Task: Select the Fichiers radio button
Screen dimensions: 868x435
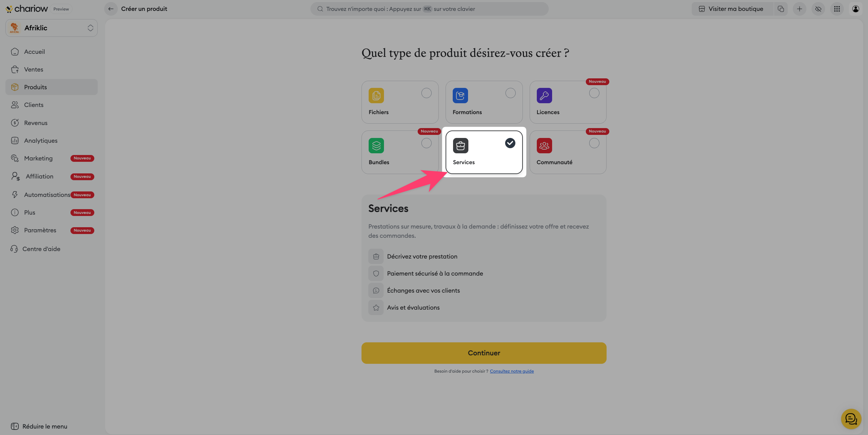Action: pos(426,93)
